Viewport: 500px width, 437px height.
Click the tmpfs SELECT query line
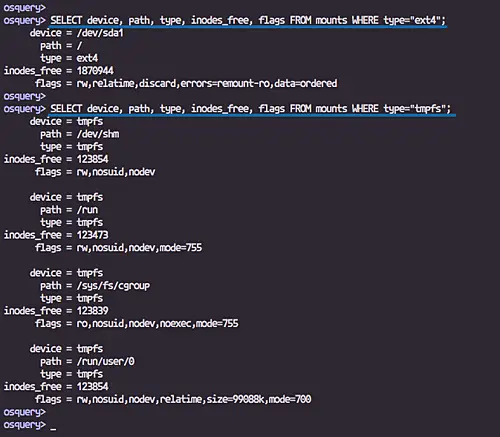click(x=250, y=109)
